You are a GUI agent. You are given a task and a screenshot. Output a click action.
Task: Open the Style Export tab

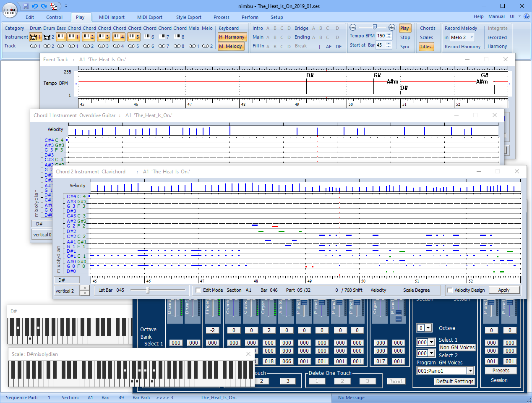click(x=189, y=17)
